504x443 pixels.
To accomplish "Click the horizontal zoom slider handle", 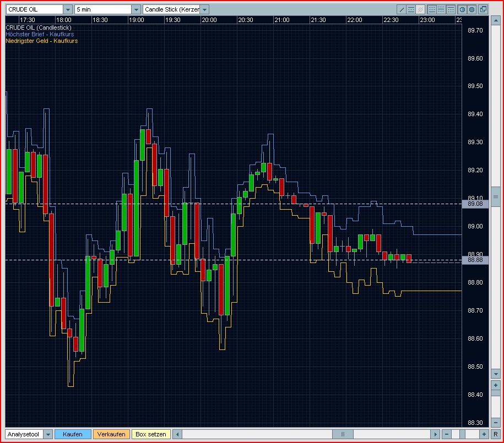I will click(463, 434).
